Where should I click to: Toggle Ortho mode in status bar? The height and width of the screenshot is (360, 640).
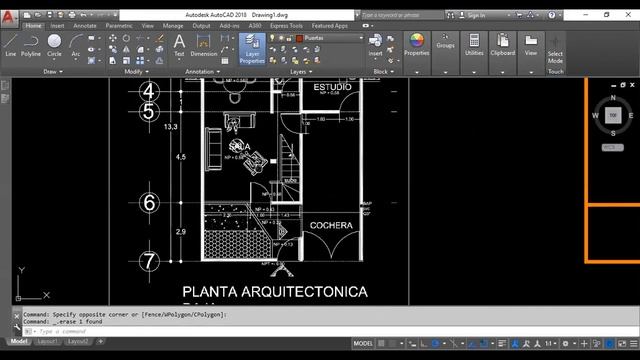tap(424, 344)
